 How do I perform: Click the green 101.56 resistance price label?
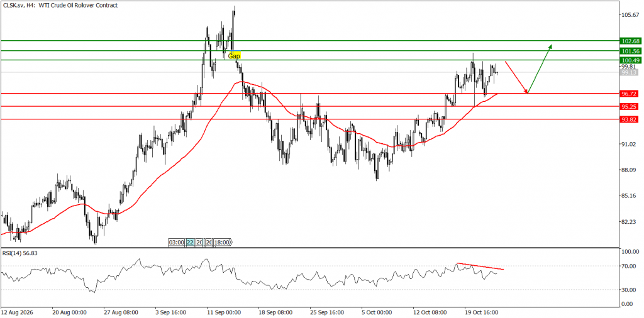tap(630, 51)
